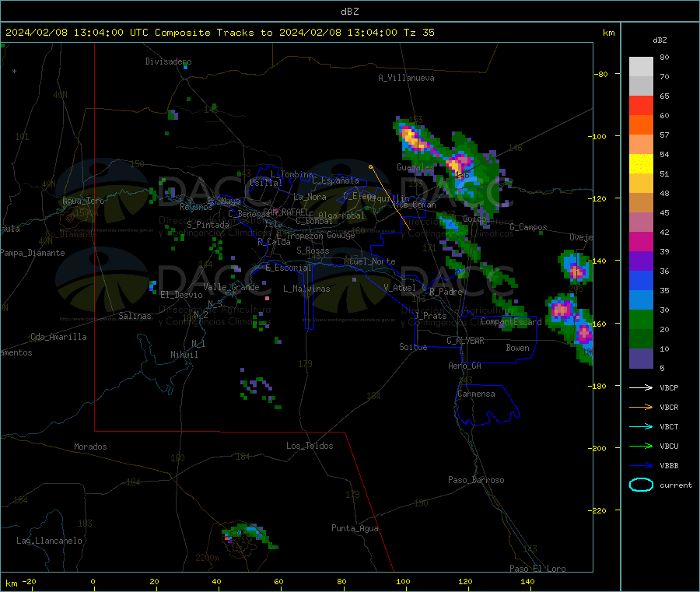The image size is (700, 592).
Task: Select the 'L_Malvinas' place label
Action: (306, 289)
